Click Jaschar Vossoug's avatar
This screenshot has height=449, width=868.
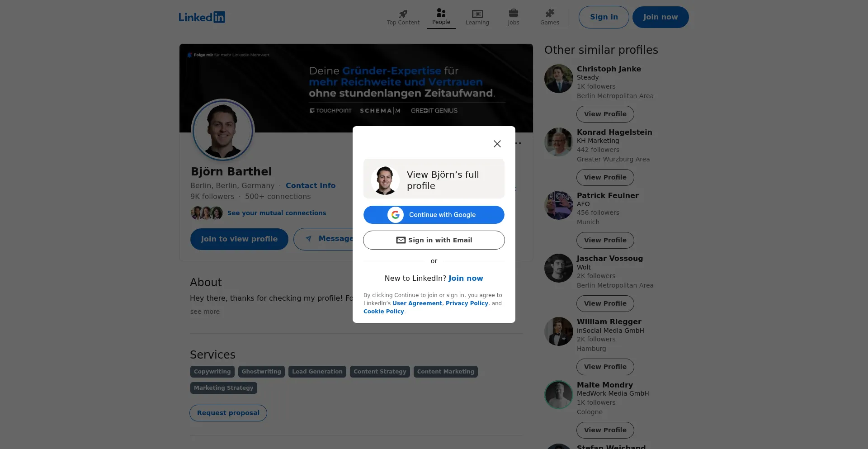tap(559, 268)
